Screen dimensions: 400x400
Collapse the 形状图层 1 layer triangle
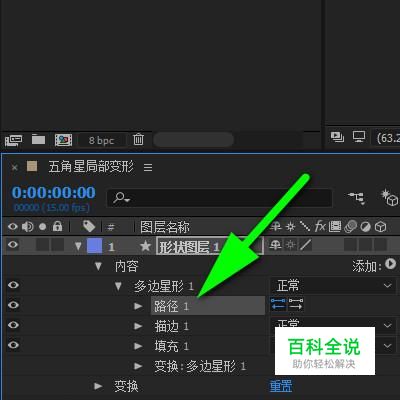click(78, 246)
